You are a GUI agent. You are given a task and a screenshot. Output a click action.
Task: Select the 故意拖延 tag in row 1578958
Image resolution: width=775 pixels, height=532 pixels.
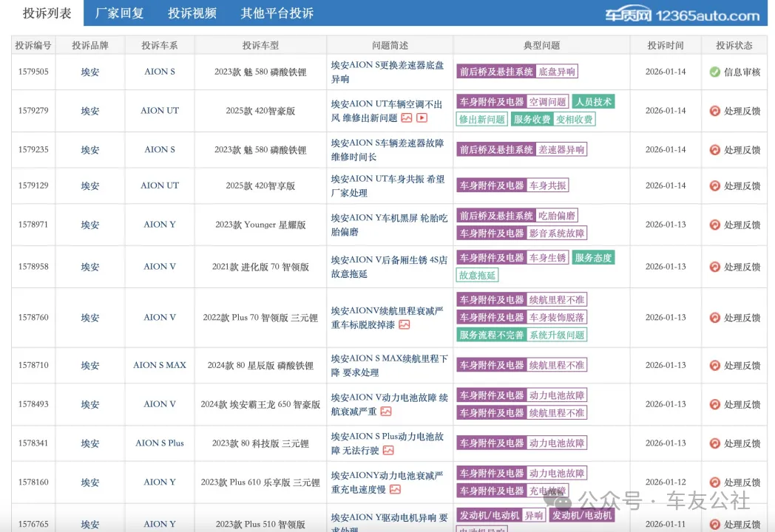point(477,275)
